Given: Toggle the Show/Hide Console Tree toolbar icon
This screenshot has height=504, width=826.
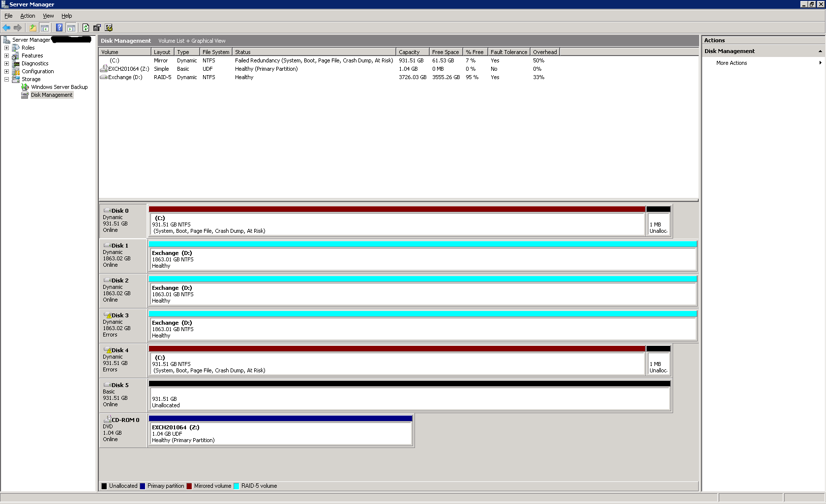Looking at the screenshot, I should click(x=44, y=28).
